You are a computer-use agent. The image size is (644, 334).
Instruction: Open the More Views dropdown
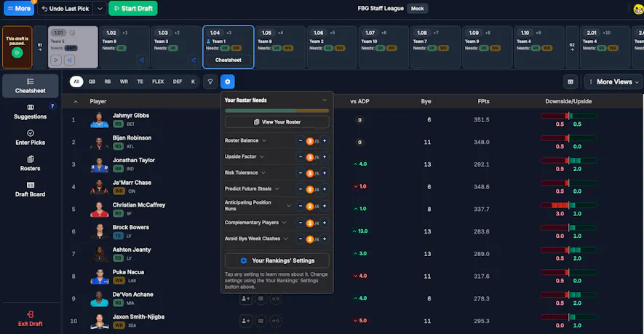(614, 81)
